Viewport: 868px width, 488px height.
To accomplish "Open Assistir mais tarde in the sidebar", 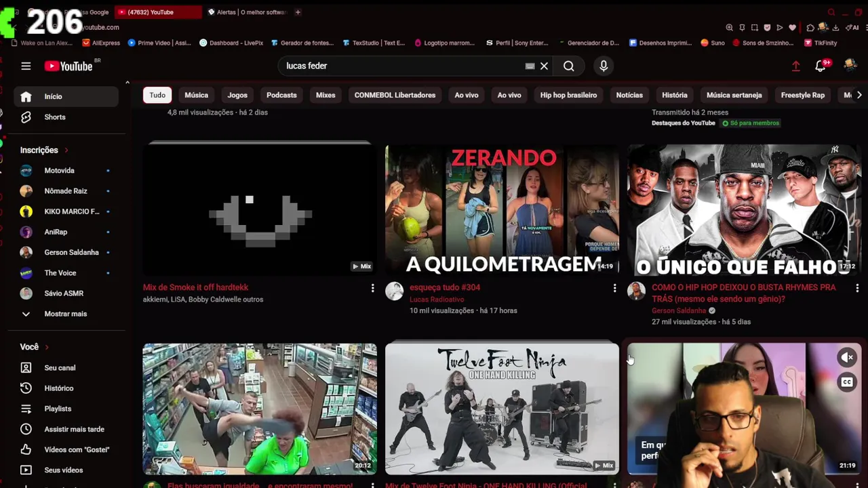I will coord(67,429).
